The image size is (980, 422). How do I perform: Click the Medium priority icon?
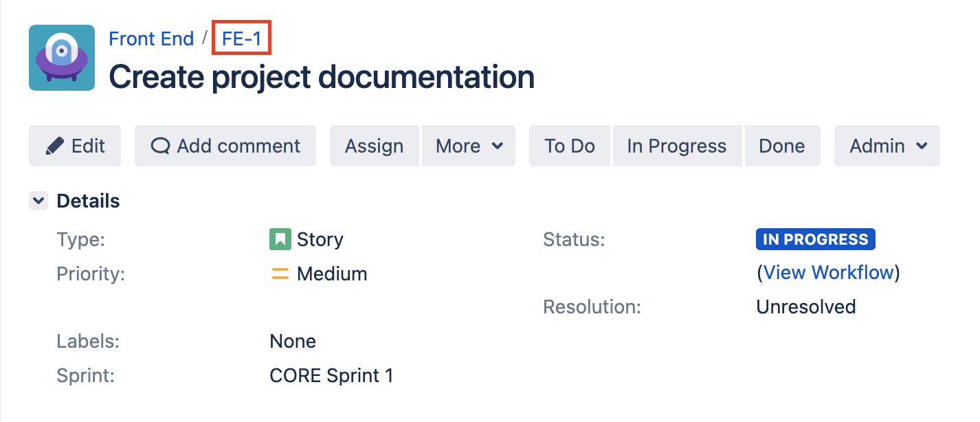280,274
